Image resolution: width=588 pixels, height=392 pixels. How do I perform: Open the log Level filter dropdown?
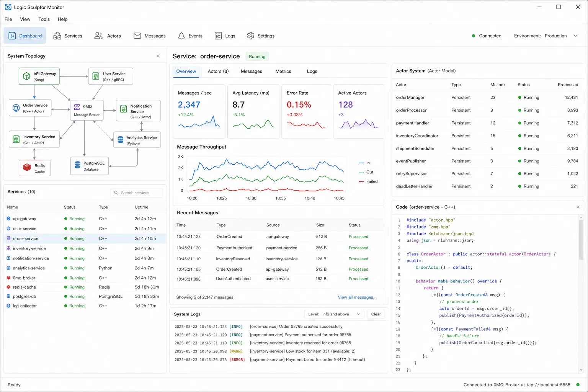pos(334,314)
